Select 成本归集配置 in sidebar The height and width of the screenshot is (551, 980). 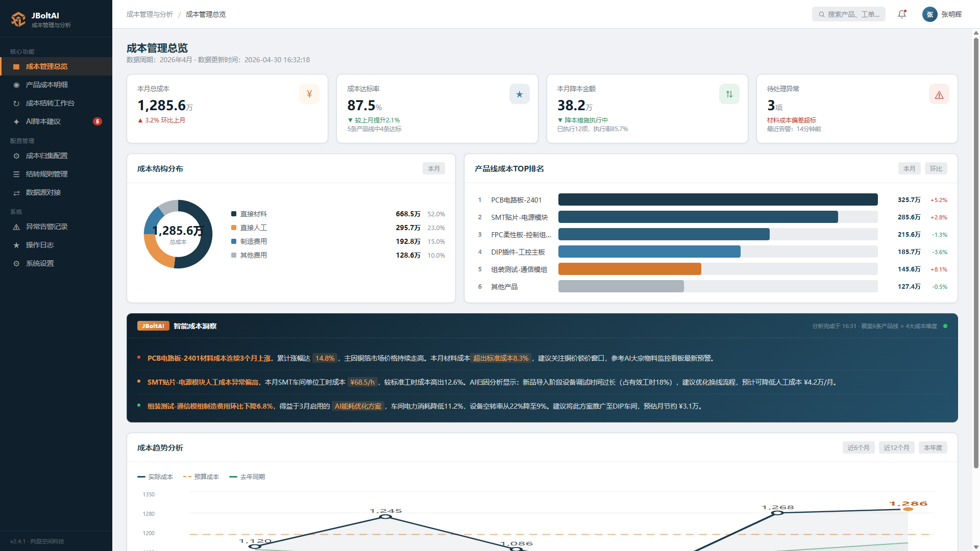56,156
